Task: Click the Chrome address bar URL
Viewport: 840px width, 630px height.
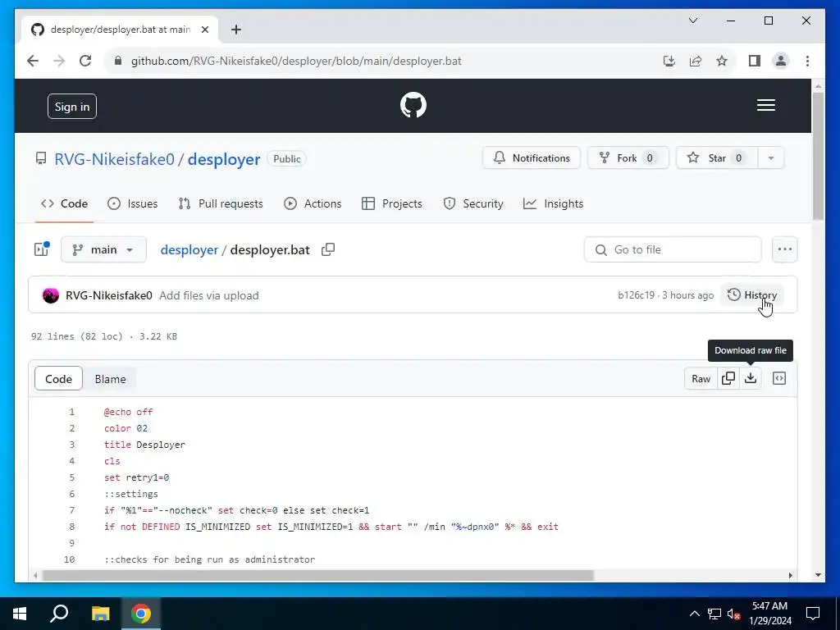Action: pos(296,61)
